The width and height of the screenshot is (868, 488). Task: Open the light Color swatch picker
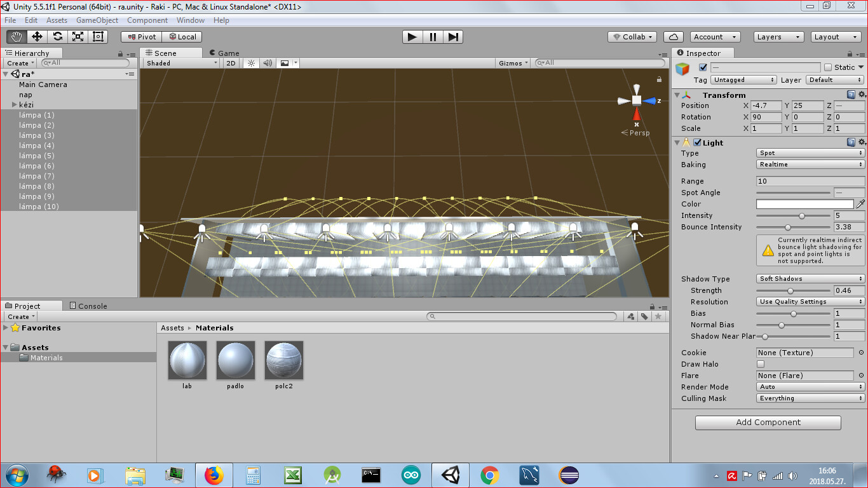click(804, 204)
